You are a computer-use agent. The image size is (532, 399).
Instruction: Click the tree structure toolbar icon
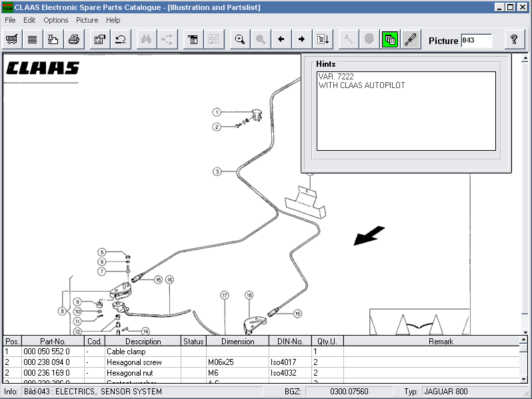coord(167,39)
